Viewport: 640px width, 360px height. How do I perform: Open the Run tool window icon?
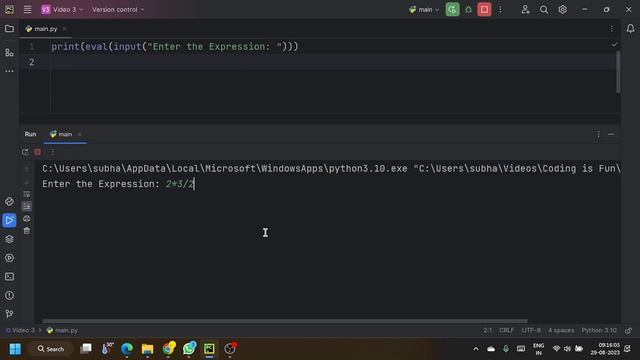click(9, 220)
